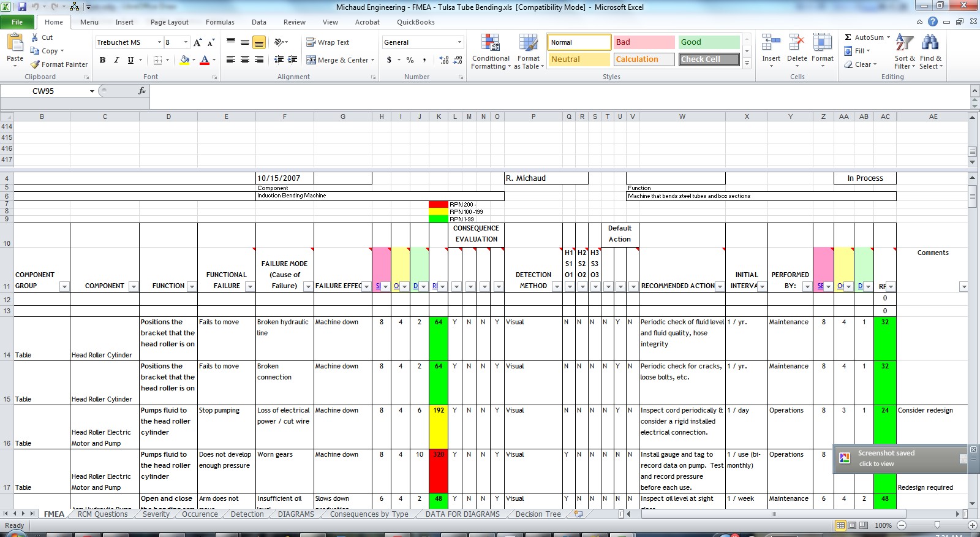Expand the COMPONENT GROUP column filter

pos(64,287)
